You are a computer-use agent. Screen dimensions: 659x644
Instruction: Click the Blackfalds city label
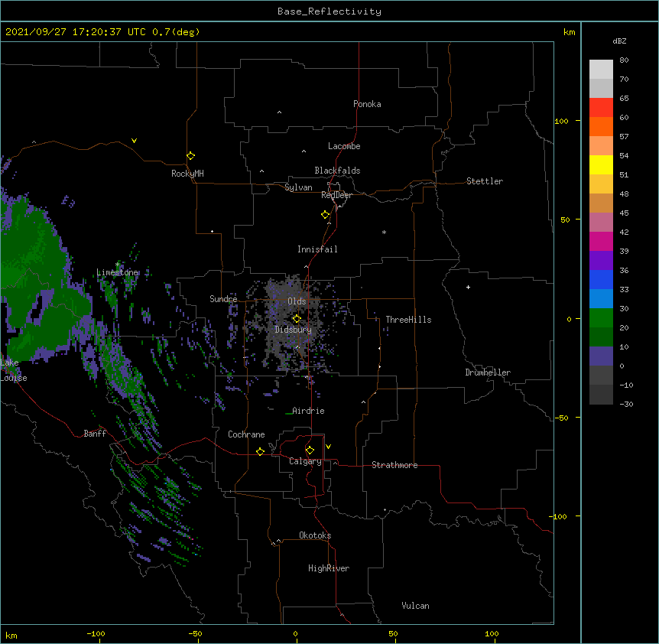[337, 171]
